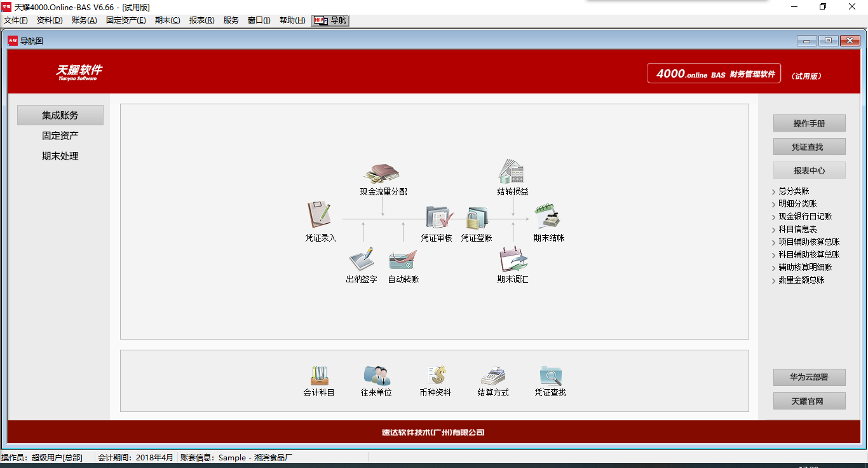
Task: Open the 凭证录入 voucher entry icon
Action: pyautogui.click(x=320, y=215)
